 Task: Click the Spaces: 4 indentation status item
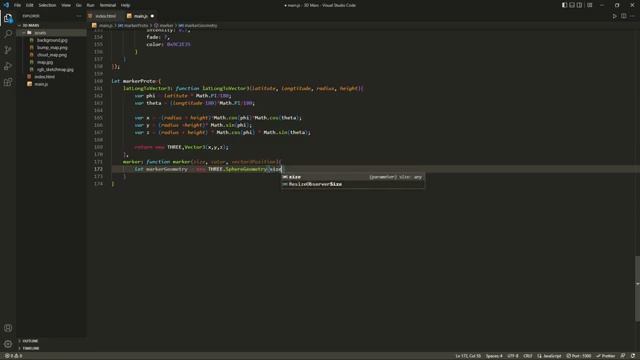click(x=494, y=356)
